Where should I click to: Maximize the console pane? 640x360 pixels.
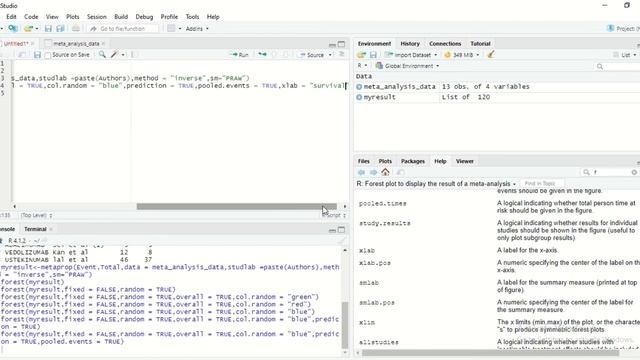[342, 230]
